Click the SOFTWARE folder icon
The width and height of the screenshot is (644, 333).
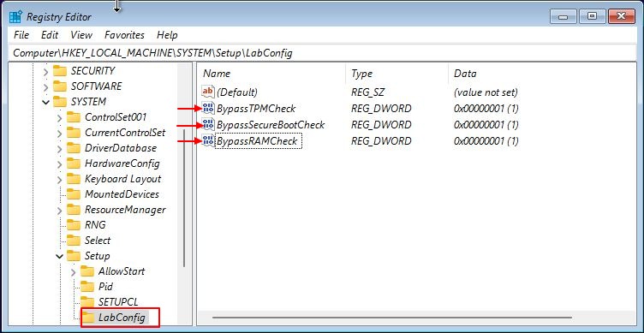click(x=60, y=86)
